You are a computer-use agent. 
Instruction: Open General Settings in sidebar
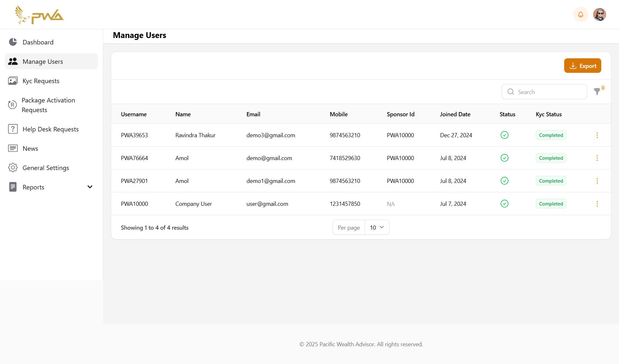[46, 168]
